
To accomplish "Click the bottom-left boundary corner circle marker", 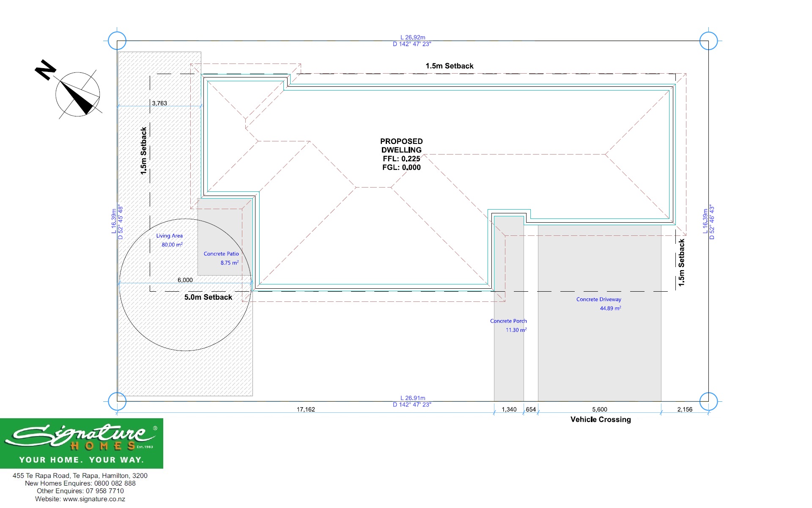I will coord(117,401).
